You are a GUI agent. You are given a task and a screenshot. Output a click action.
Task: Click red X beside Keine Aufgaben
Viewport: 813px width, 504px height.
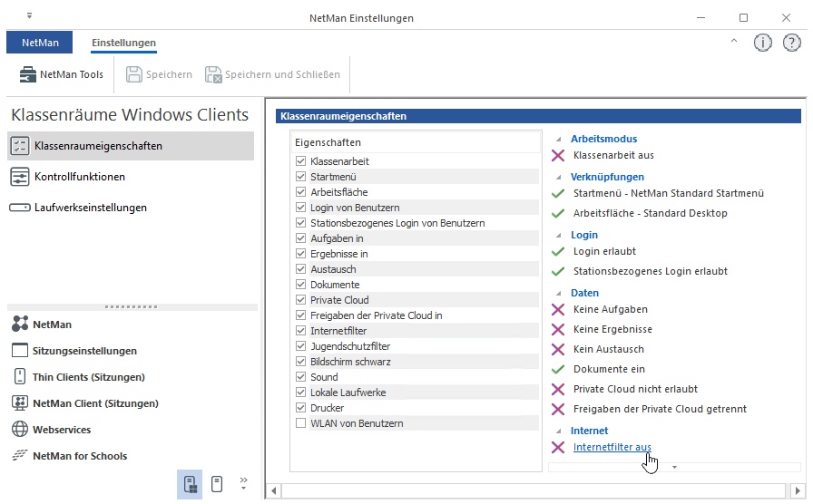click(558, 310)
